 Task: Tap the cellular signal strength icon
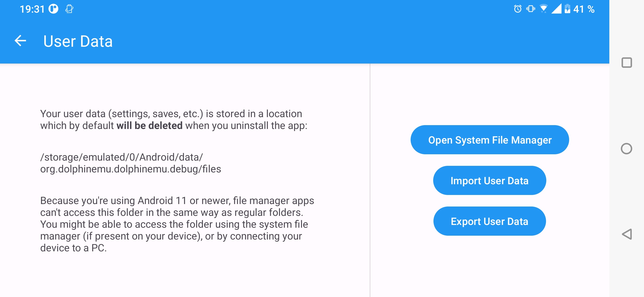point(556,9)
